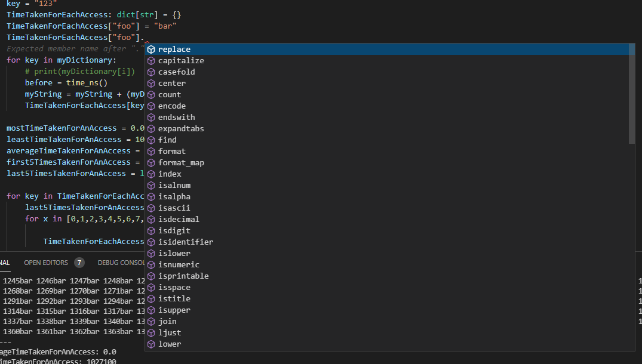Switch to the DEBUG CONSOLE tab
642x364 pixels.
click(x=121, y=262)
